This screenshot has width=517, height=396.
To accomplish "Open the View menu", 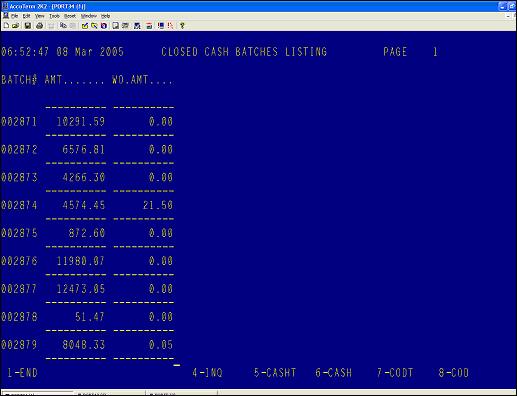I will 40,16.
